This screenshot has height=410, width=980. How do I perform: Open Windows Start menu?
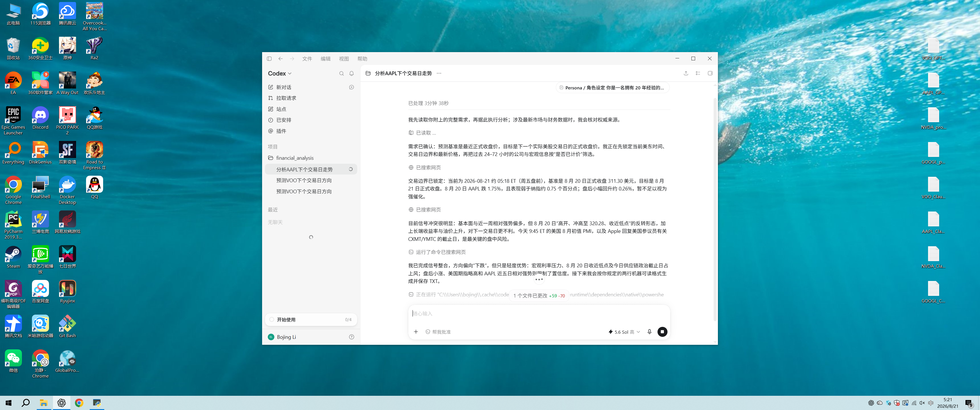tap(8, 403)
